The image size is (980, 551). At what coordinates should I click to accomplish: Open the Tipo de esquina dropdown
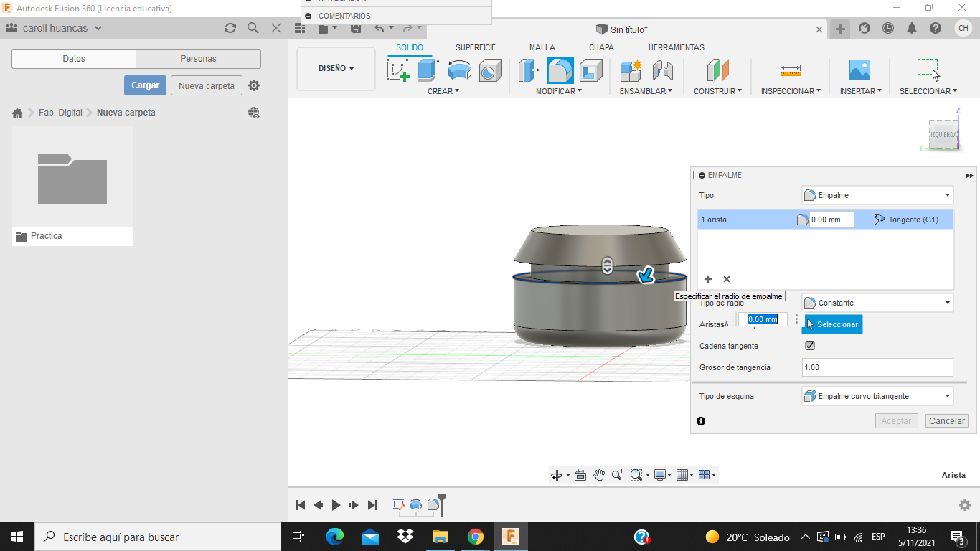click(x=877, y=396)
